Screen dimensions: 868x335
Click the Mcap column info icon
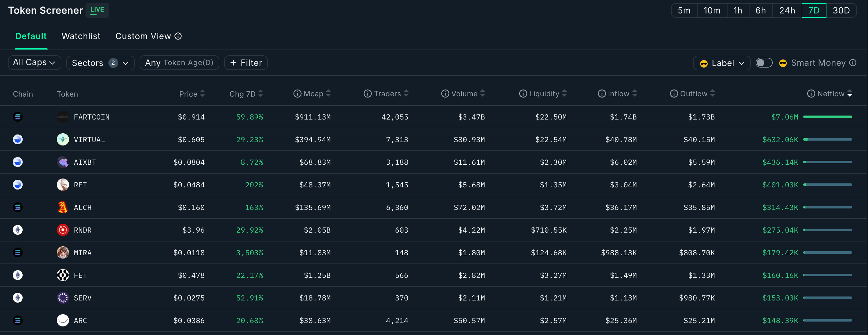297,94
